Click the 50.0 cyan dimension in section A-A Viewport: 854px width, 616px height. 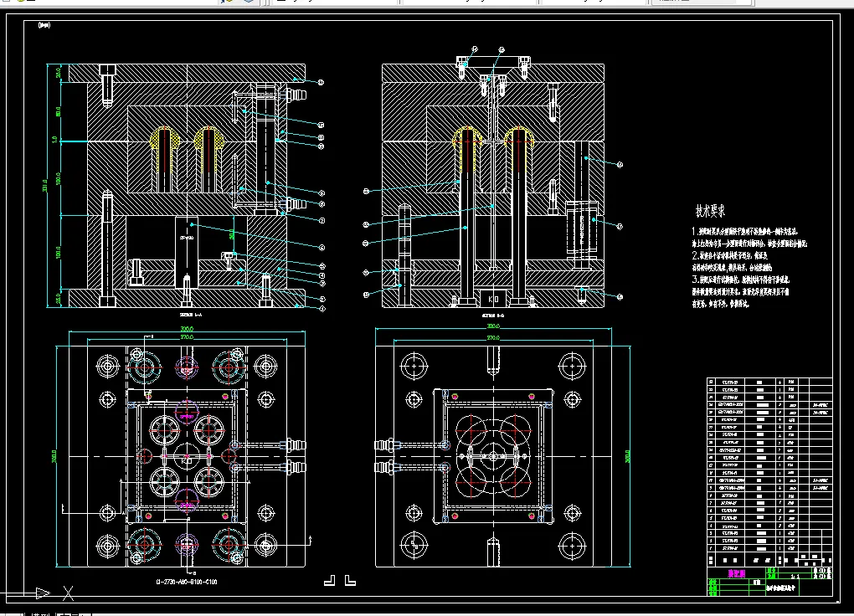point(231,234)
